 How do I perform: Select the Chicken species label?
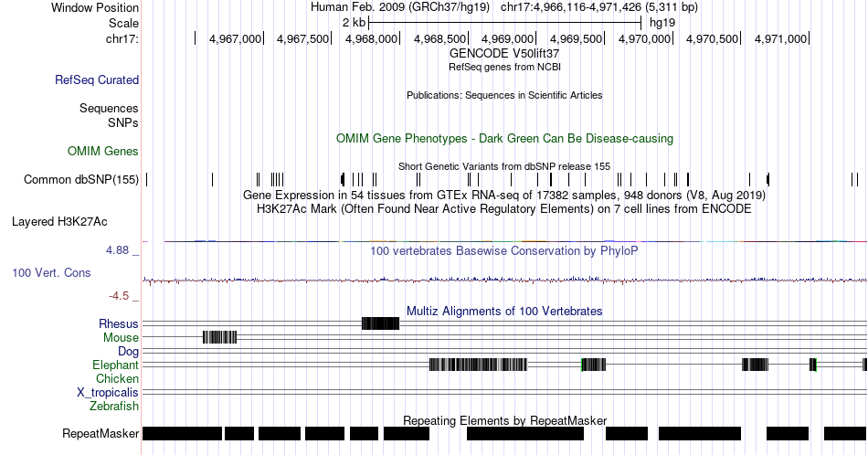(x=117, y=378)
